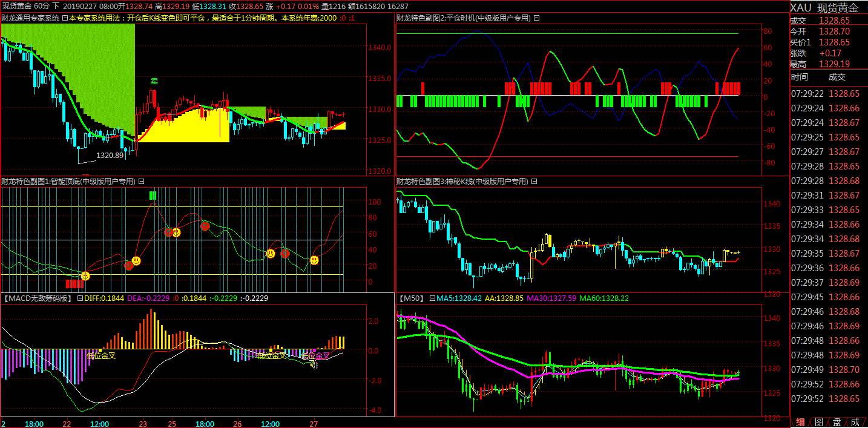The image size is (868, 428).
Task: Switch to the 图 chart tab
Action: click(818, 422)
